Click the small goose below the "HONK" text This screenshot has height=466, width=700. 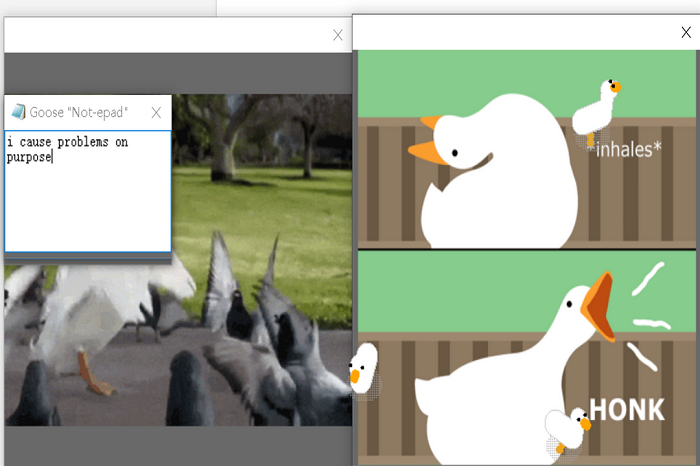coord(568,430)
